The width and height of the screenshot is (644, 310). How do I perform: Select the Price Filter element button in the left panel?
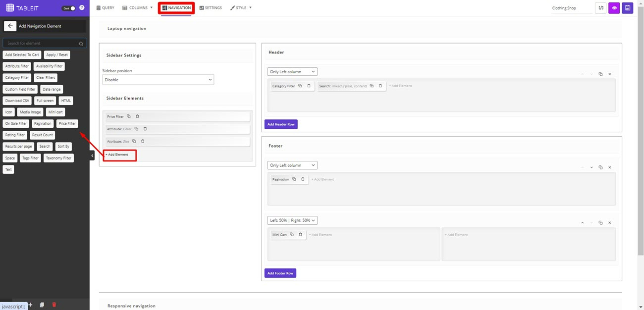(x=67, y=123)
